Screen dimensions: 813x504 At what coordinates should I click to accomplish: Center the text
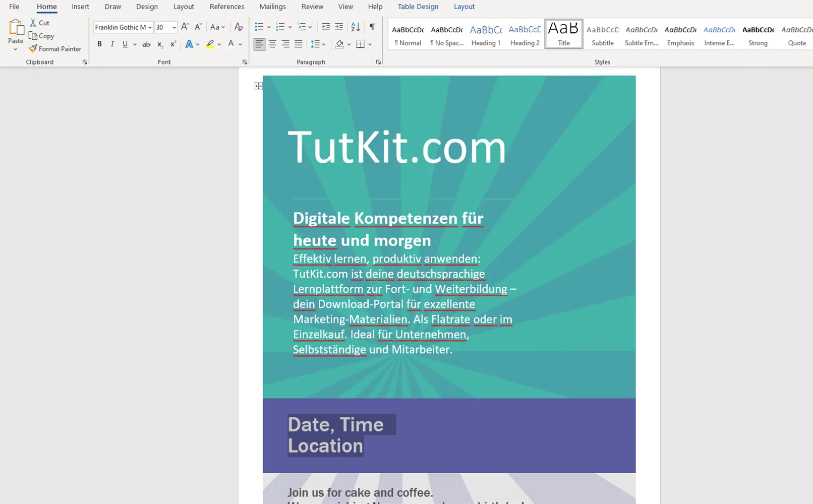272,44
